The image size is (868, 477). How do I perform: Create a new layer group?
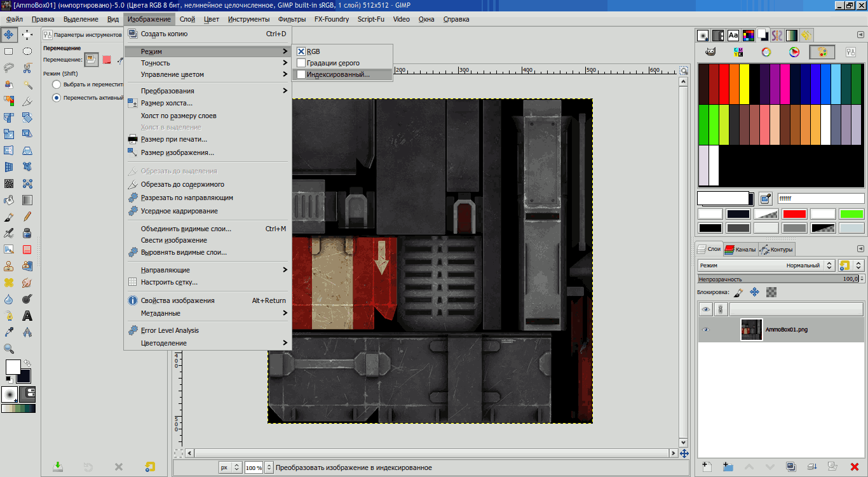(728, 467)
